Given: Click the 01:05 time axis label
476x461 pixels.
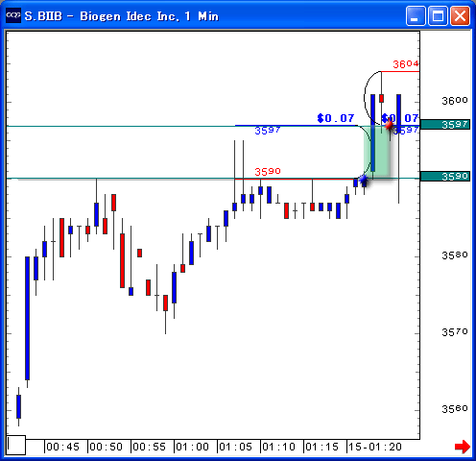Looking at the screenshot, I should pos(236,447).
